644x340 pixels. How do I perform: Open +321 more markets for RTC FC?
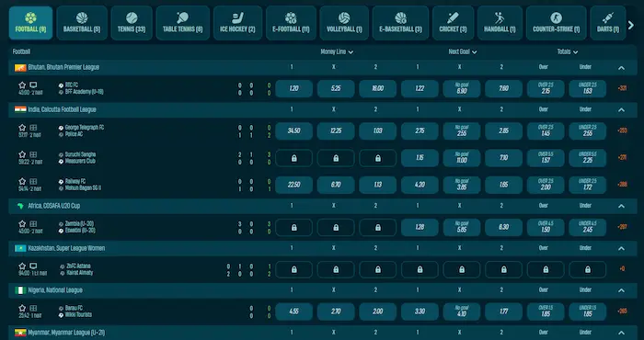(622, 88)
